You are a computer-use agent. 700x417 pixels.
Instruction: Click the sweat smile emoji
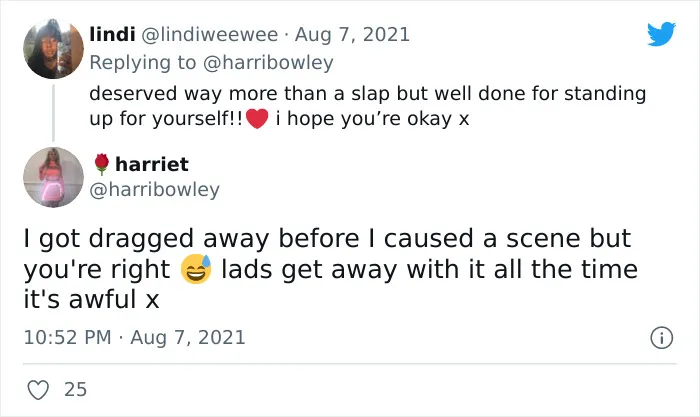pyautogui.click(x=196, y=269)
